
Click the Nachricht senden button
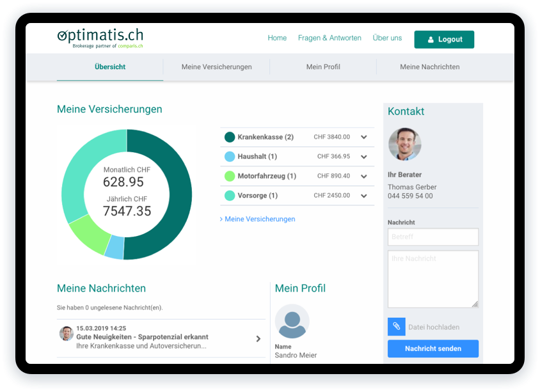pyautogui.click(x=433, y=349)
